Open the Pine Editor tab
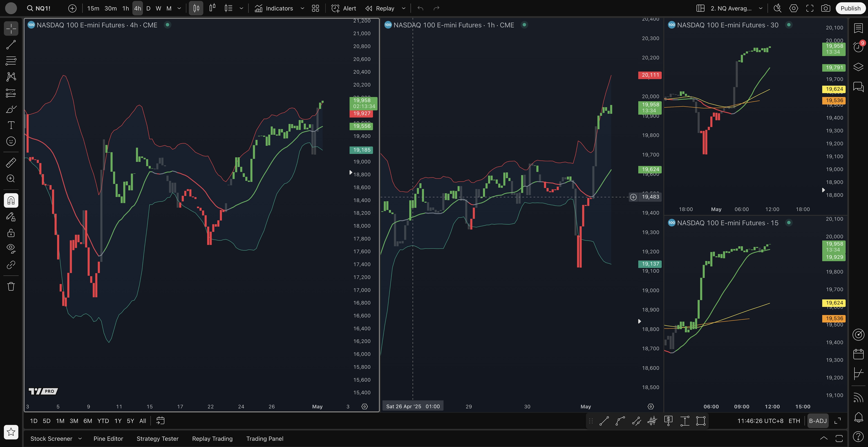 (x=108, y=439)
